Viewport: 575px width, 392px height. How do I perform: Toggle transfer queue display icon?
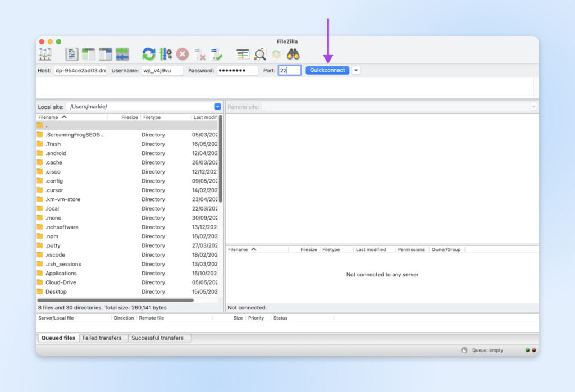click(122, 54)
